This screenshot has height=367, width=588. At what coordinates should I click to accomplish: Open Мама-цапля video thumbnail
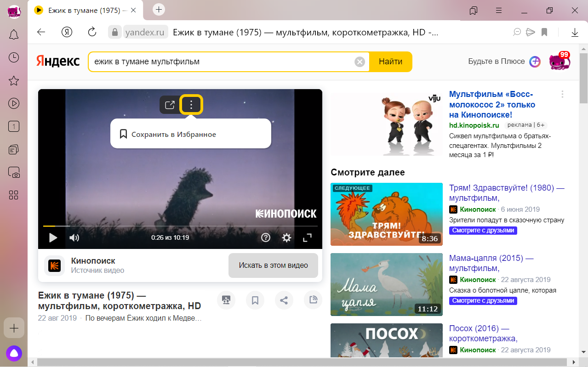pos(387,284)
